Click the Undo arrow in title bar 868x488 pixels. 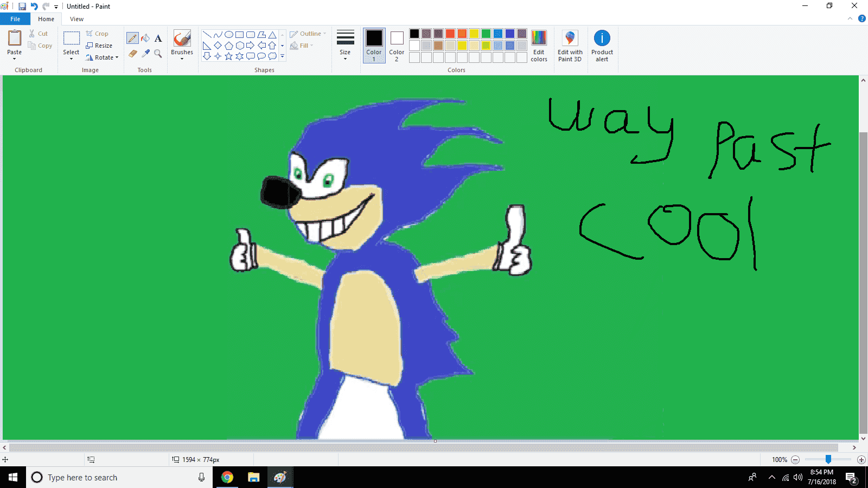(34, 7)
